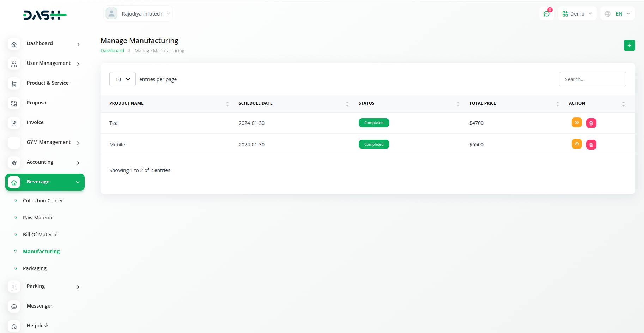The image size is (644, 333).
Task: Open the chat messages icon in header
Action: pos(546,14)
